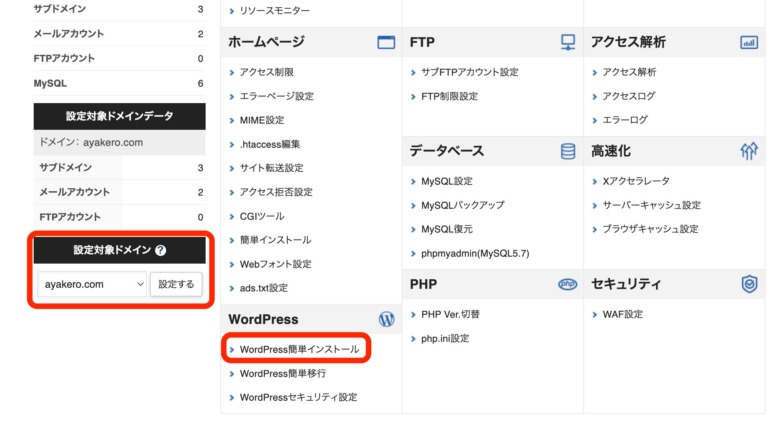Click the top サブドメイン row
The image size is (780, 427).
pos(119,9)
